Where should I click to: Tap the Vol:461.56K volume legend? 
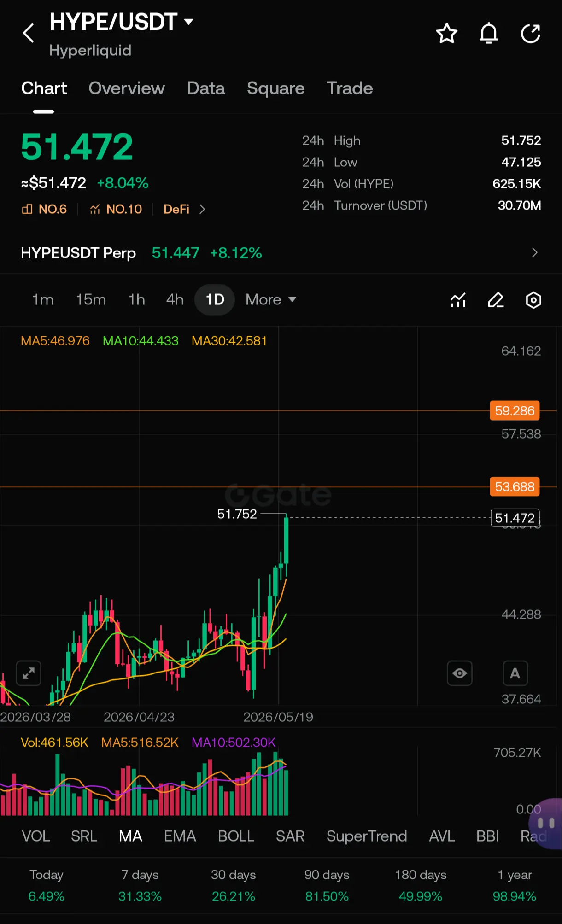point(54,743)
